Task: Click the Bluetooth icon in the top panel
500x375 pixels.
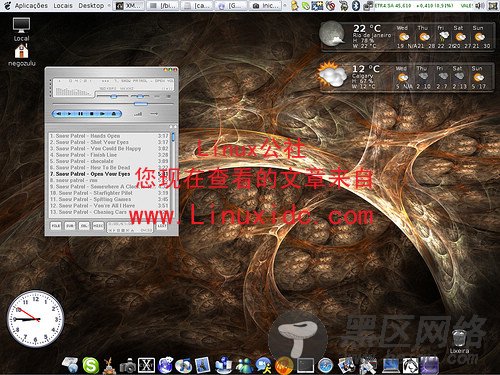Action: tap(356, 6)
